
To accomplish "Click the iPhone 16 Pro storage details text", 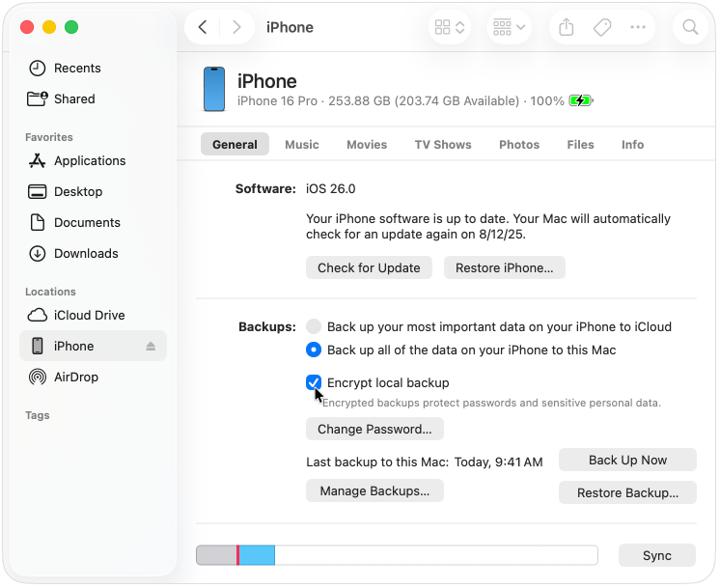I will coord(401,100).
